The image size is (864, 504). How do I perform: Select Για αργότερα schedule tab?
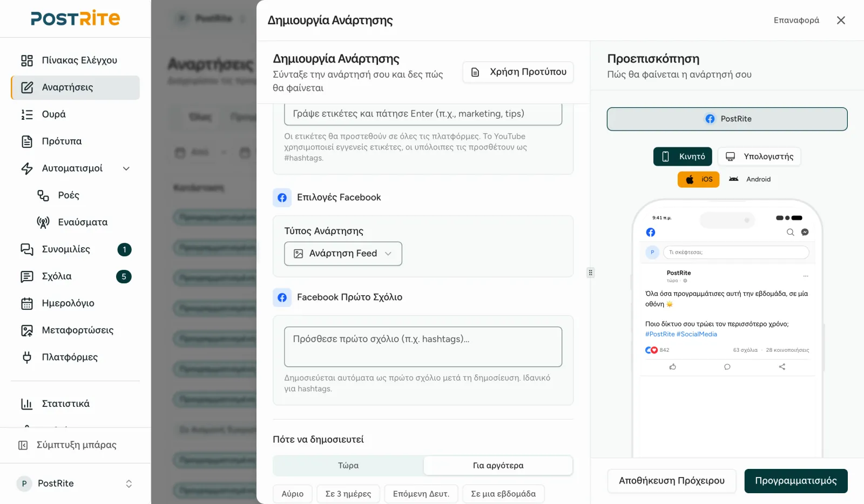(498, 466)
